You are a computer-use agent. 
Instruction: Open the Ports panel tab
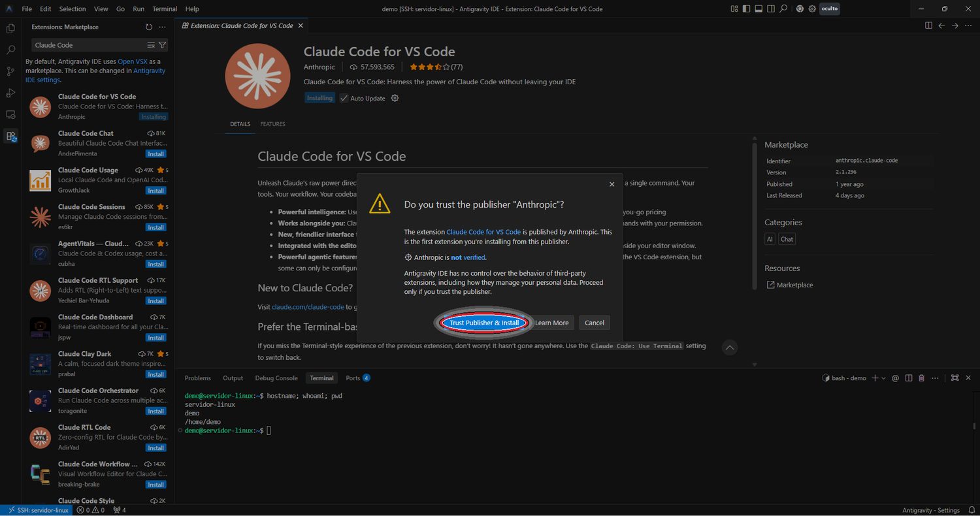click(358, 378)
